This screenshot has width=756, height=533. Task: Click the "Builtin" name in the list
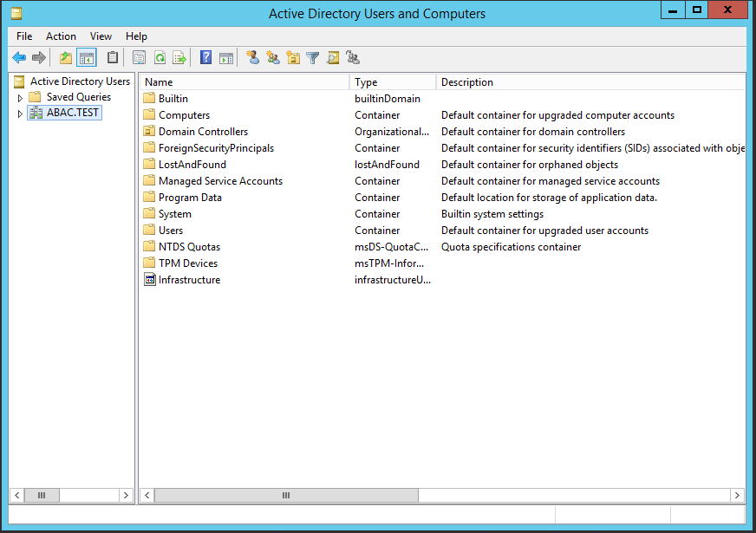click(173, 99)
